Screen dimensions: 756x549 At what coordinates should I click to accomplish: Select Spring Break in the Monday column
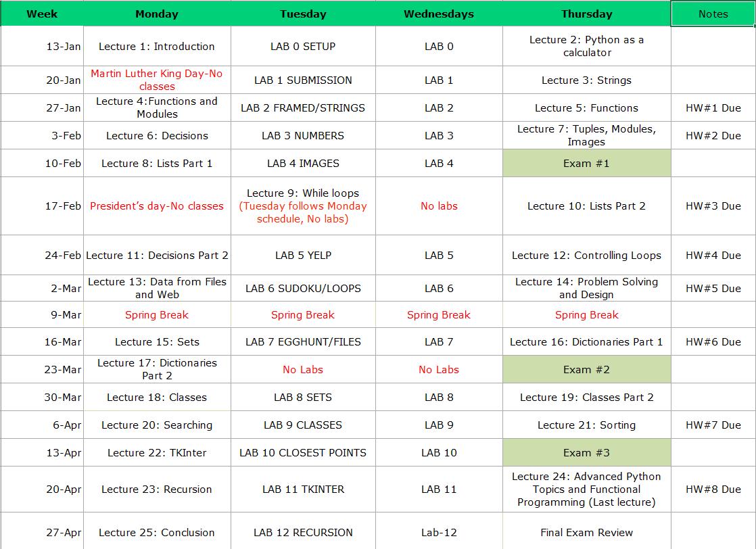pos(157,315)
